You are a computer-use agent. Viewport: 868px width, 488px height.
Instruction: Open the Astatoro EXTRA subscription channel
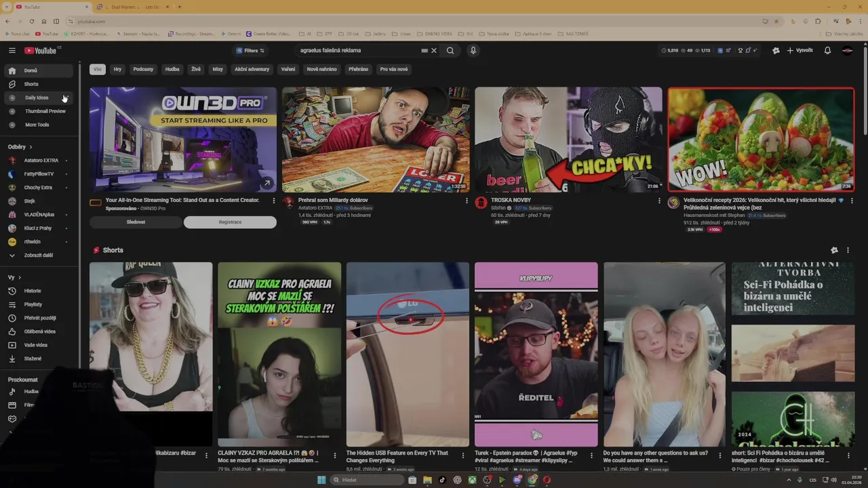pos(39,161)
